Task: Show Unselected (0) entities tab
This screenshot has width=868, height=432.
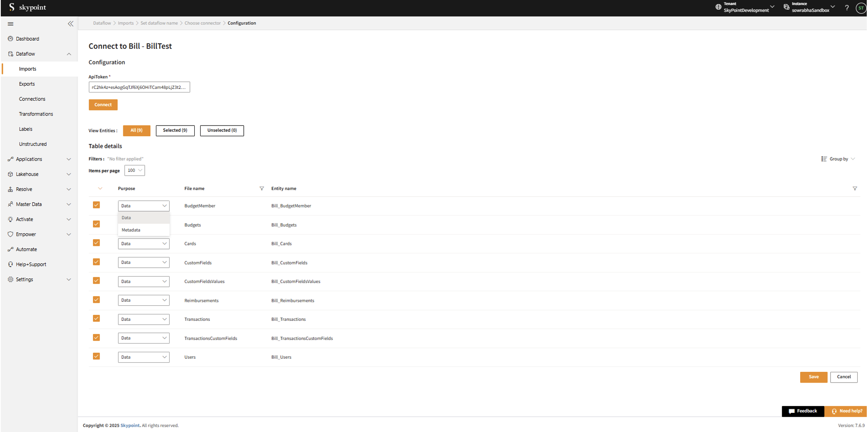Action: [222, 131]
